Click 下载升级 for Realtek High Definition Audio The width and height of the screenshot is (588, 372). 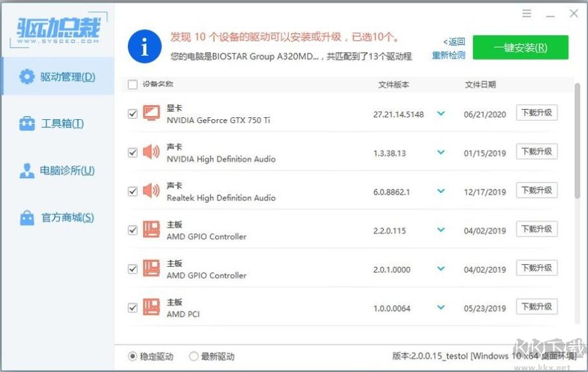536,190
